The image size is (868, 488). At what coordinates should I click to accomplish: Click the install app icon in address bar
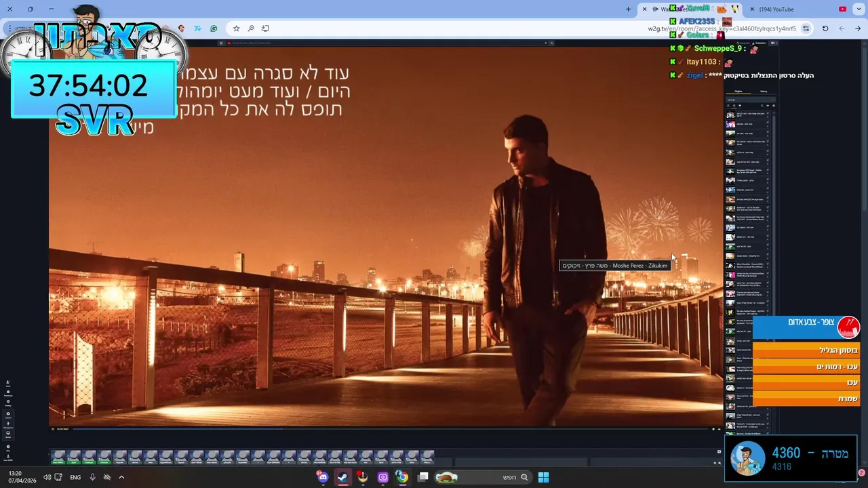(265, 28)
